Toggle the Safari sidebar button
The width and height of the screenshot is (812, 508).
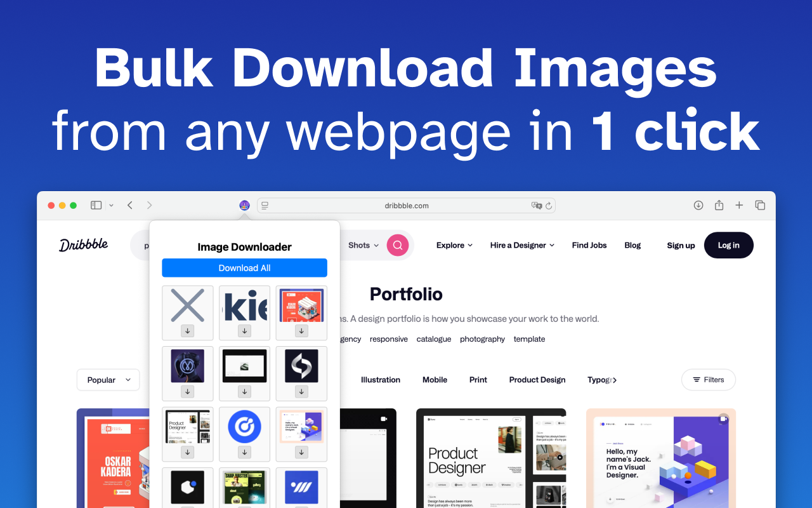pos(96,205)
